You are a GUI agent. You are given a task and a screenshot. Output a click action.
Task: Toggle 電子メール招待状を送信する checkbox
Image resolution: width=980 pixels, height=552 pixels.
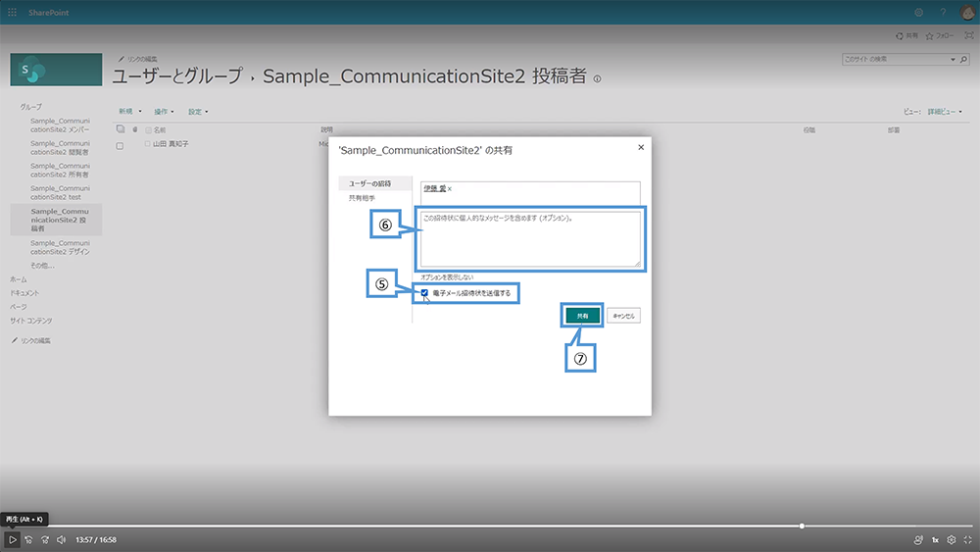tap(424, 292)
